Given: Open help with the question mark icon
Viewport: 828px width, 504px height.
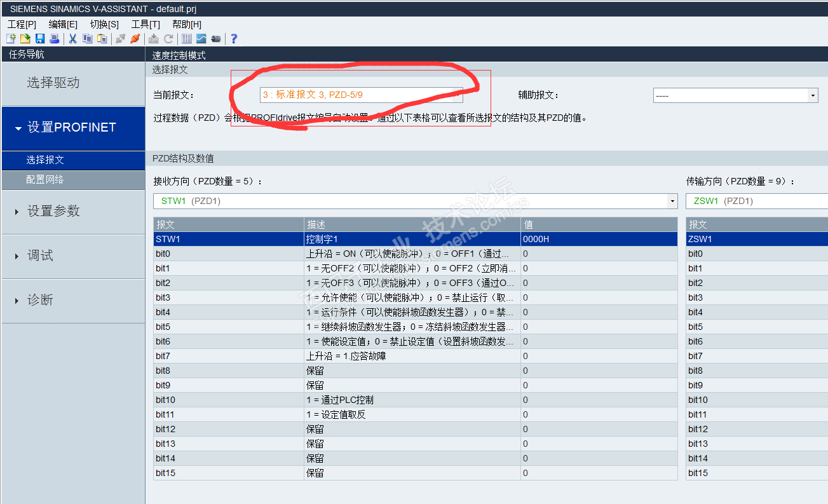Looking at the screenshot, I should [234, 39].
